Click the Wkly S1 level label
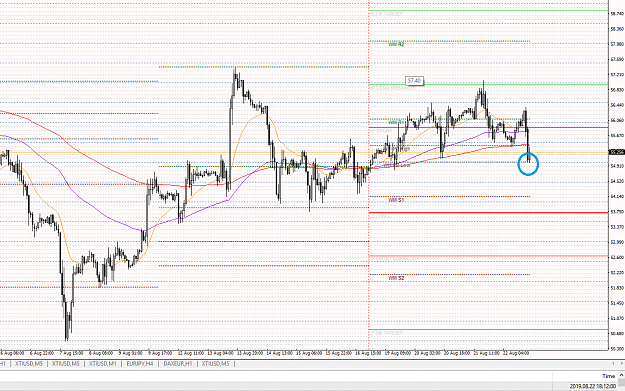The image size is (625, 391). click(396, 200)
